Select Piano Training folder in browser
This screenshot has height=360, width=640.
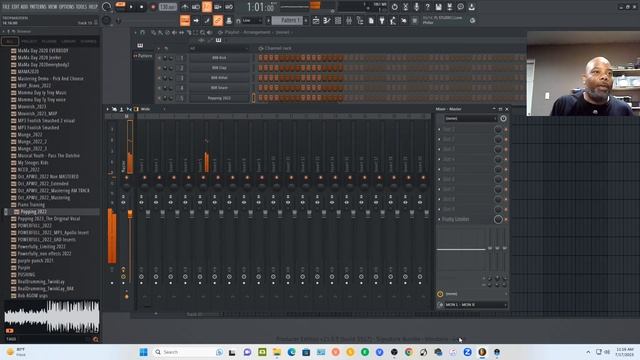tap(31, 204)
